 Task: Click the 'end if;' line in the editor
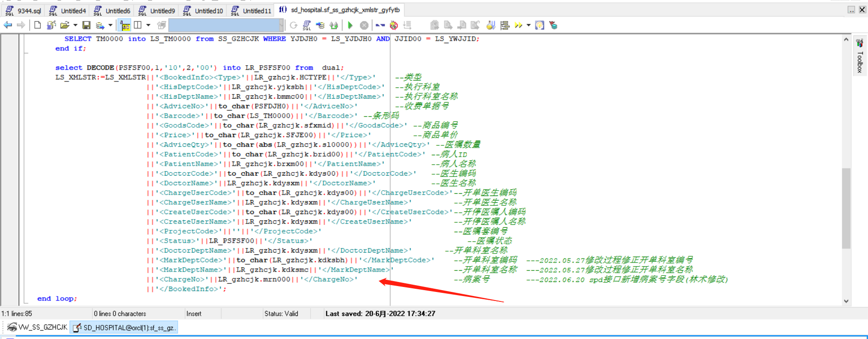(x=71, y=48)
